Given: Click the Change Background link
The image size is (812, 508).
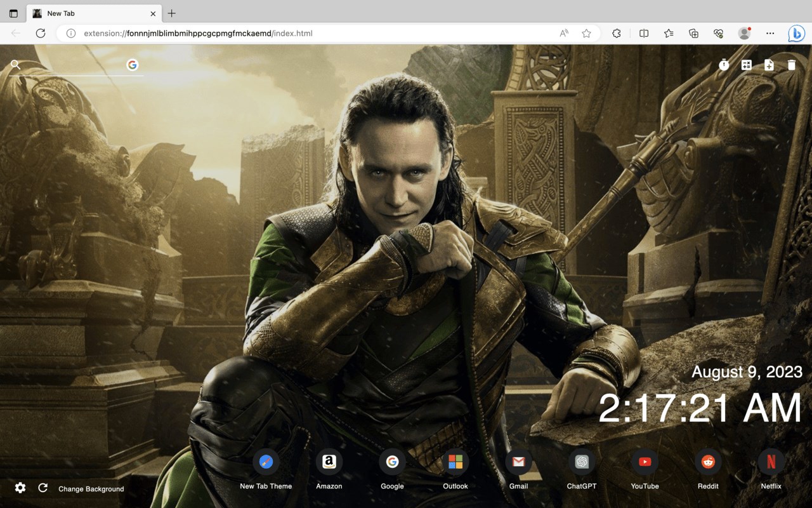Looking at the screenshot, I should pos(91,489).
